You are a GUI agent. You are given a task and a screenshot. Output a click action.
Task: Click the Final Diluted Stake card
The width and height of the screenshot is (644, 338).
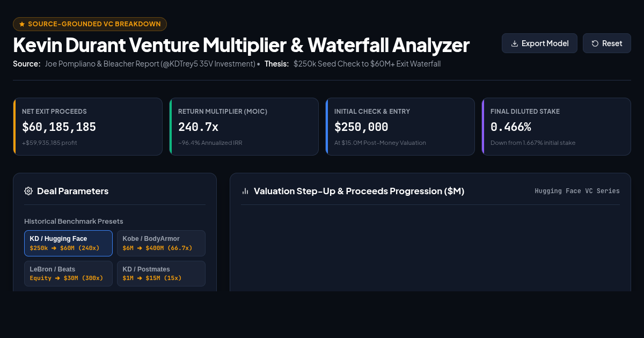[556, 127]
